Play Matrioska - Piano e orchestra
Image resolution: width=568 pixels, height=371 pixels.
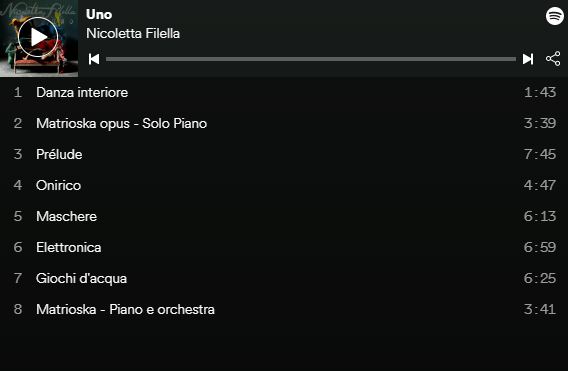coord(284,309)
